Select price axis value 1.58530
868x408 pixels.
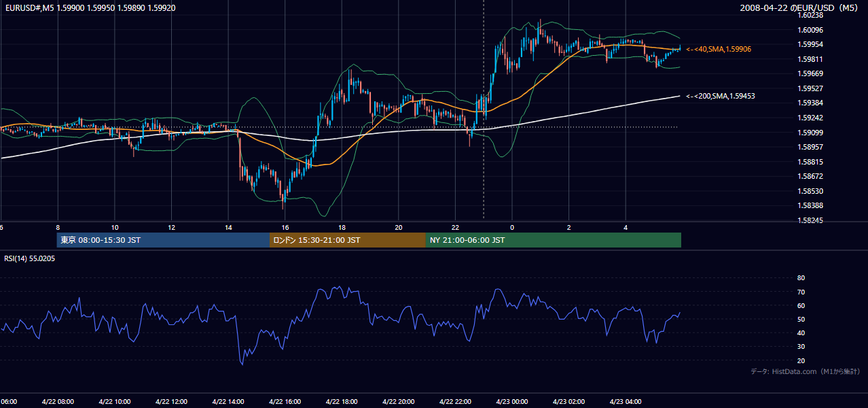point(810,191)
